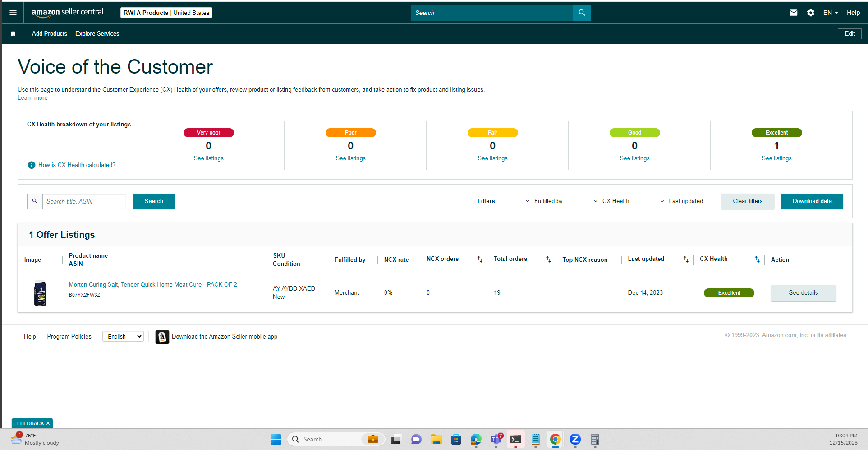See listings under Poor

[351, 158]
